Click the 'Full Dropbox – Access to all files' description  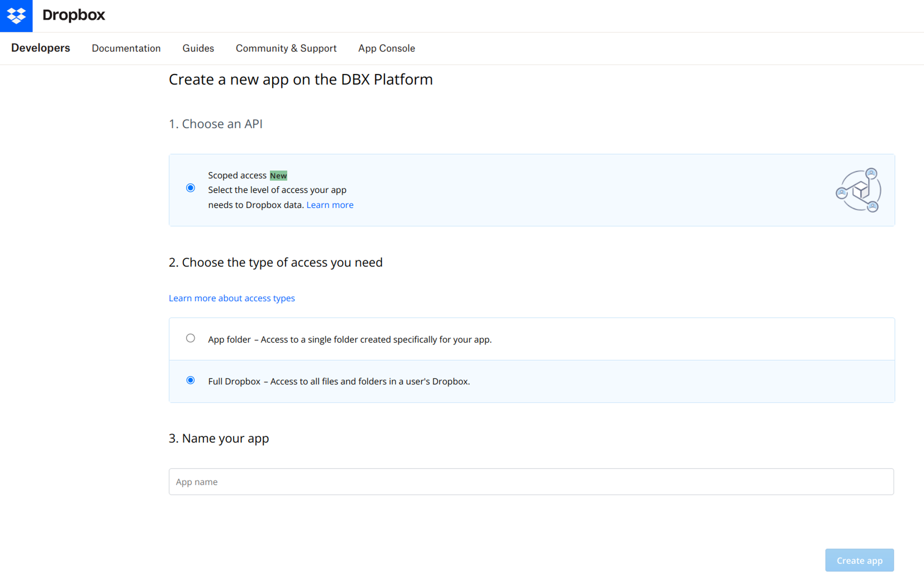339,381
